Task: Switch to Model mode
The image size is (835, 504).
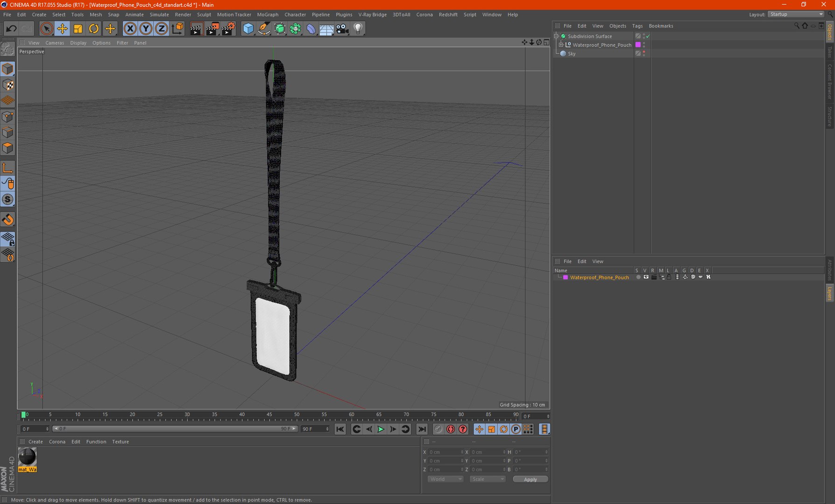Action: pyautogui.click(x=8, y=69)
